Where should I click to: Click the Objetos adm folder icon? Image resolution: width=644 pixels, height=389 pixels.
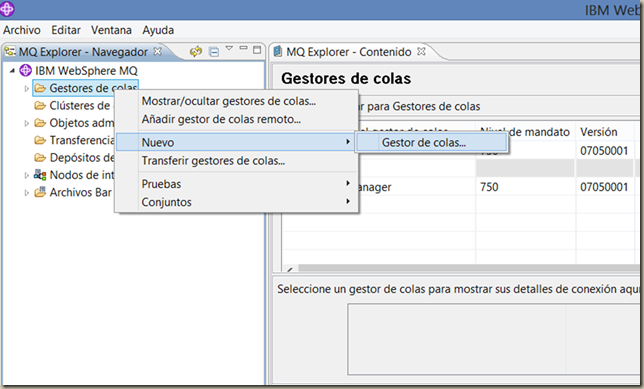coord(40,123)
